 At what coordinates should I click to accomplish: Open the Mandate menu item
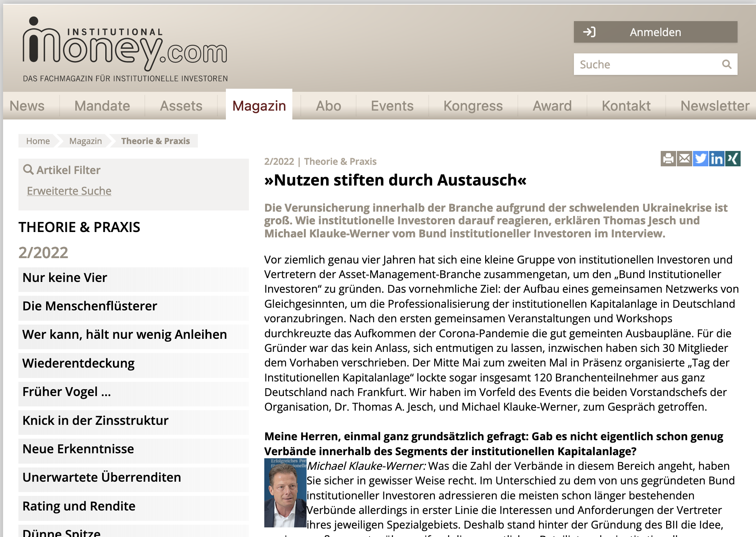pyautogui.click(x=102, y=106)
